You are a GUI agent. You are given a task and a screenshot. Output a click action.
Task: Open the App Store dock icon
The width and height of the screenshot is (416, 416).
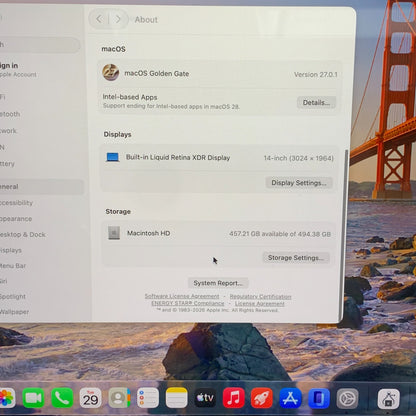[290, 398]
